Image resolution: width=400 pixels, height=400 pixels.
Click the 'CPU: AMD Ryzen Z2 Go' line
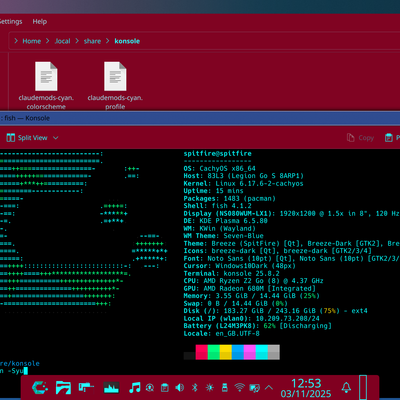253,281
